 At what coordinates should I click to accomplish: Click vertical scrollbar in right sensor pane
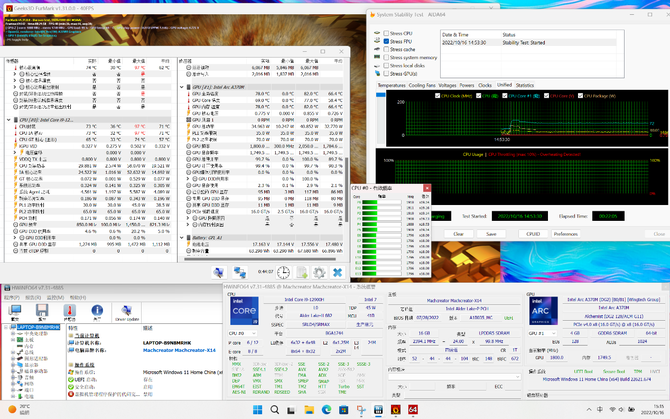[347, 190]
